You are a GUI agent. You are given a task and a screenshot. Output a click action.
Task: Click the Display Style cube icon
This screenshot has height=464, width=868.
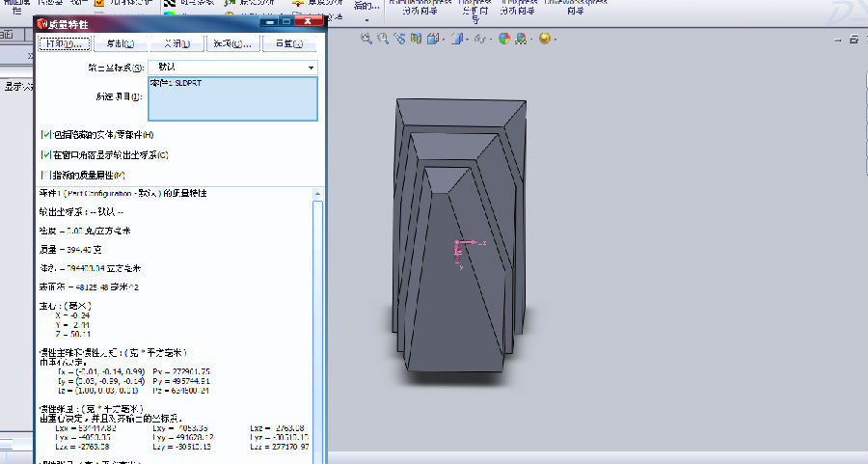(x=456, y=39)
